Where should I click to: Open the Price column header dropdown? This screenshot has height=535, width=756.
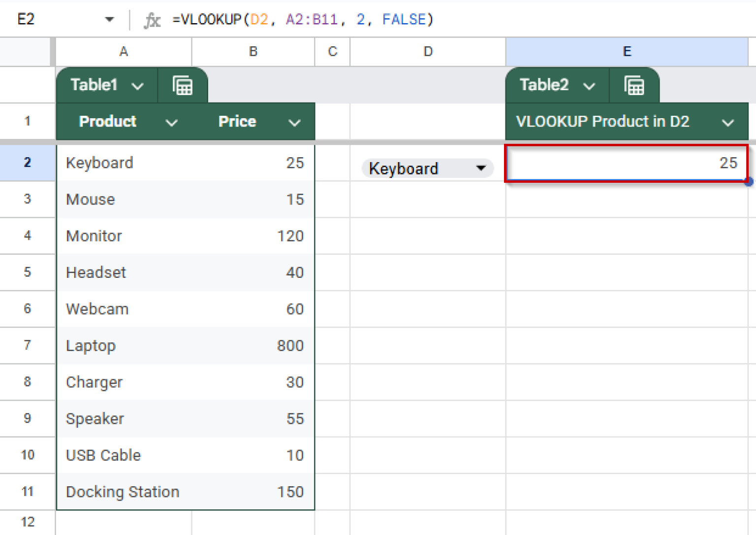tap(294, 122)
